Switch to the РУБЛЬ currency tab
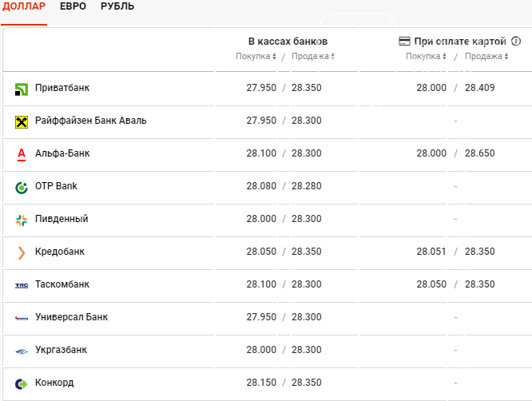The image size is (532, 401). [117, 6]
